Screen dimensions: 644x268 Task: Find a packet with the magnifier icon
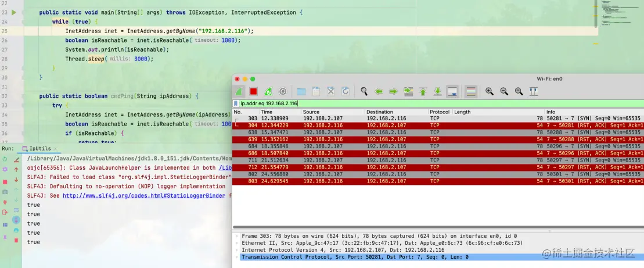point(364,91)
